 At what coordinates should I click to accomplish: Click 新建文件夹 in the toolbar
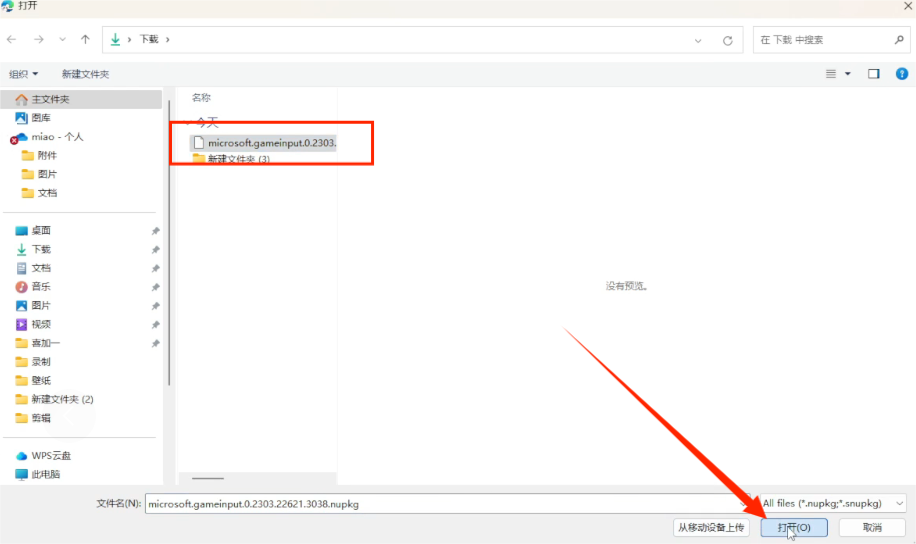click(85, 74)
